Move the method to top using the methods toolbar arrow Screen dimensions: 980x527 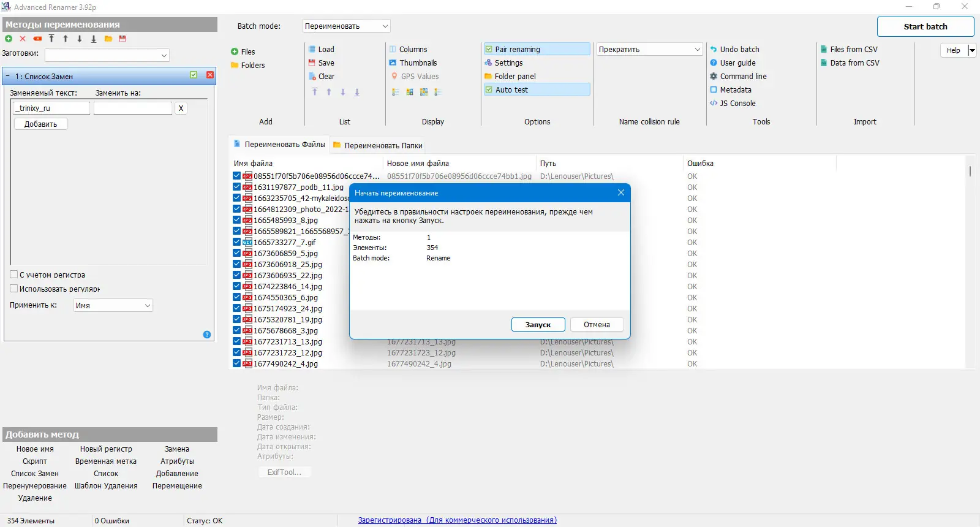coord(51,39)
